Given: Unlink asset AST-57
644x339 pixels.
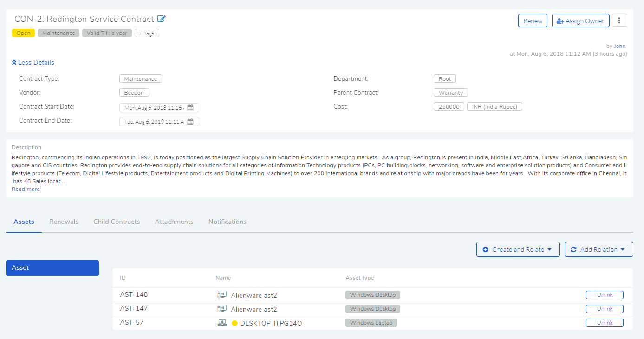Looking at the screenshot, I should pos(605,323).
